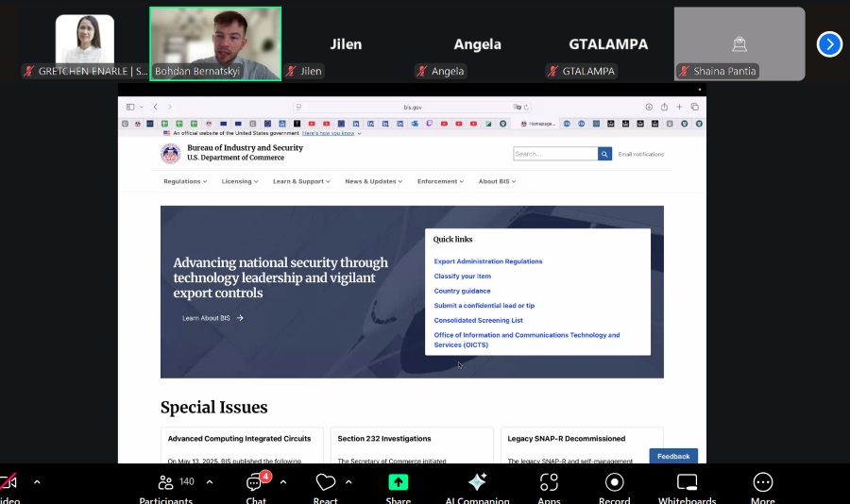Expand the reactions options caret

pyautogui.click(x=348, y=481)
